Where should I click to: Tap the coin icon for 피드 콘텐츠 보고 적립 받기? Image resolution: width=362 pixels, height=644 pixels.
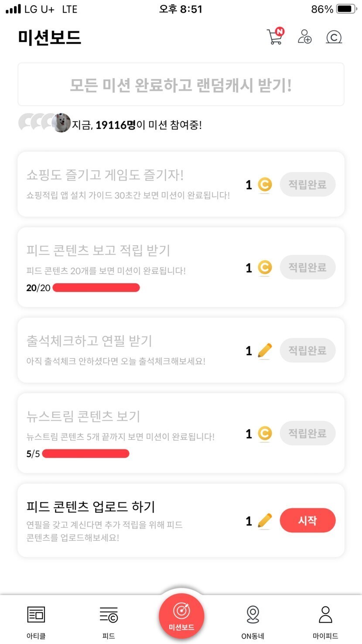coord(264,267)
